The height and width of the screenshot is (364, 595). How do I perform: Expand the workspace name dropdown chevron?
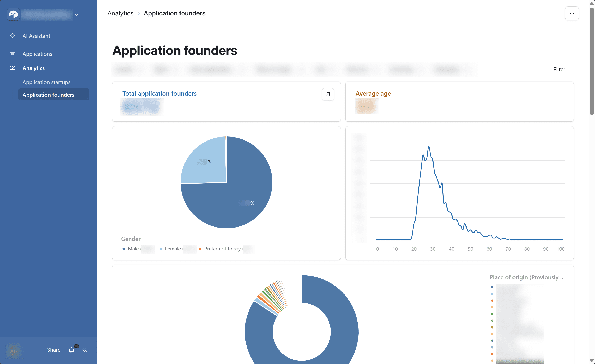point(76,14)
